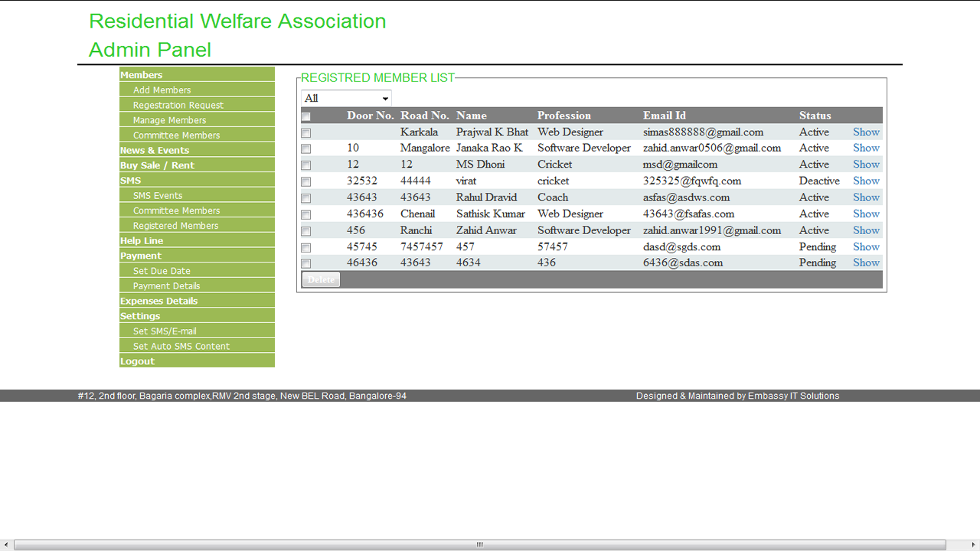The height and width of the screenshot is (551, 980).
Task: Select checkbox for dasd@sgds.com row
Action: pyautogui.click(x=306, y=248)
